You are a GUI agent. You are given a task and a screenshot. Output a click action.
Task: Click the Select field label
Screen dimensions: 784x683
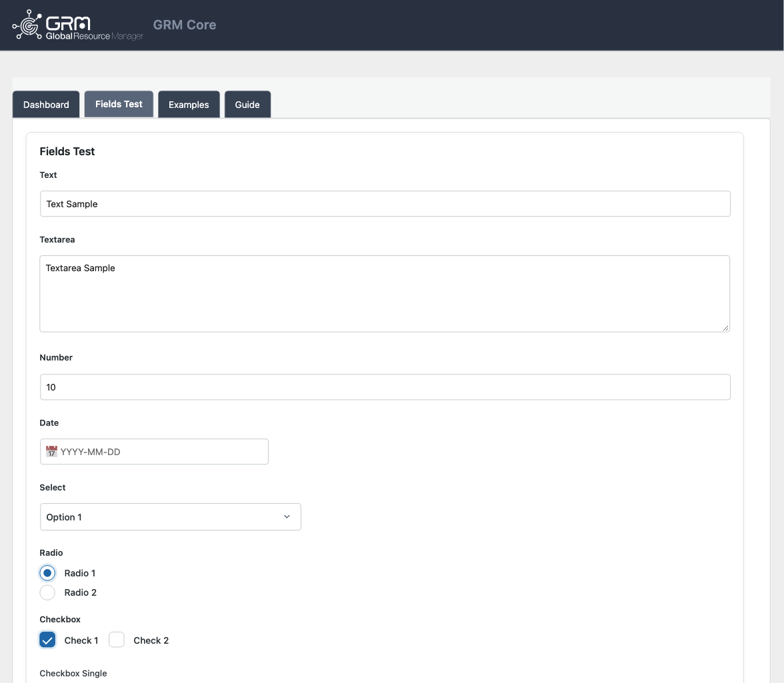(53, 488)
